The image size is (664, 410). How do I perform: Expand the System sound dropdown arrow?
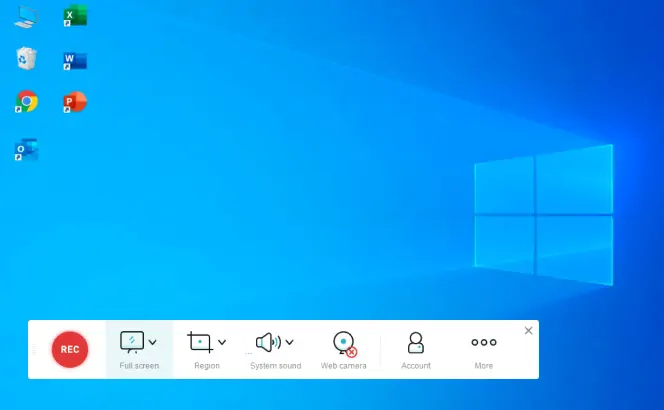tap(290, 342)
